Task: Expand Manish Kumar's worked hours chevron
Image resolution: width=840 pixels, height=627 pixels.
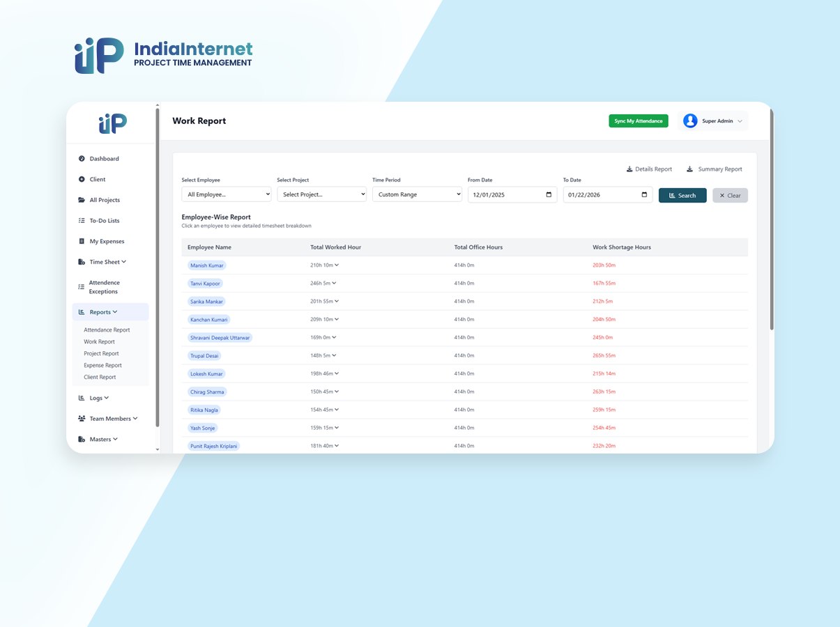Action: tap(337, 265)
